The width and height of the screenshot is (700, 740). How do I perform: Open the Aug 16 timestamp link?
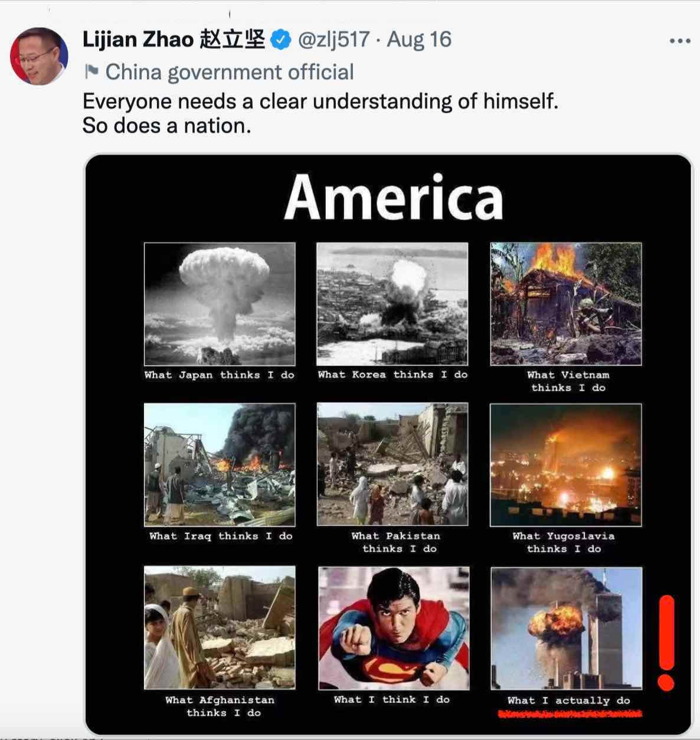419,40
